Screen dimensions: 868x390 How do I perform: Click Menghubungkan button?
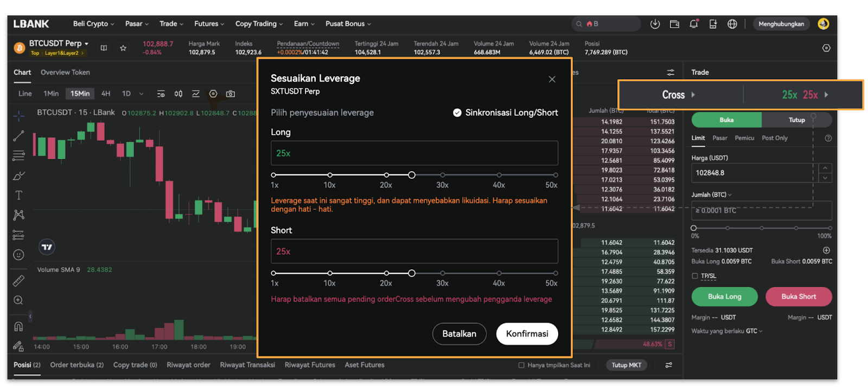click(781, 24)
